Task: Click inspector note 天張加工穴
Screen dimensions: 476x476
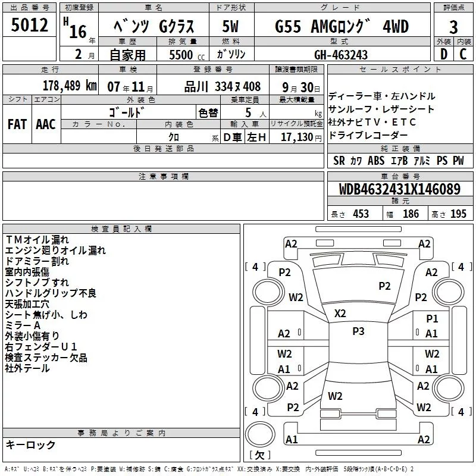Action: [x=27, y=304]
